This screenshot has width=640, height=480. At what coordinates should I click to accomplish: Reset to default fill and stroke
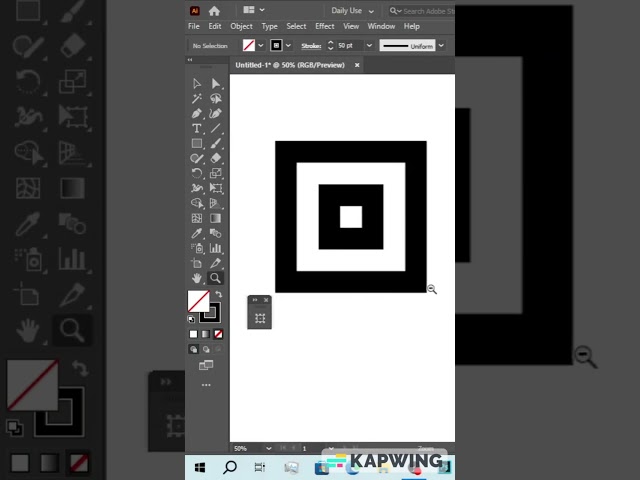pyautogui.click(x=191, y=319)
